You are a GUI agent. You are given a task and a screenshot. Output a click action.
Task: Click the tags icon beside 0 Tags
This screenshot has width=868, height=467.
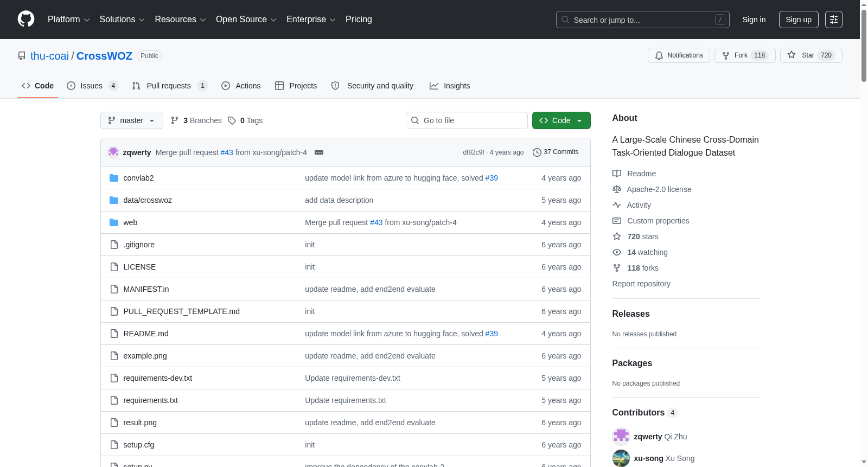click(x=232, y=120)
